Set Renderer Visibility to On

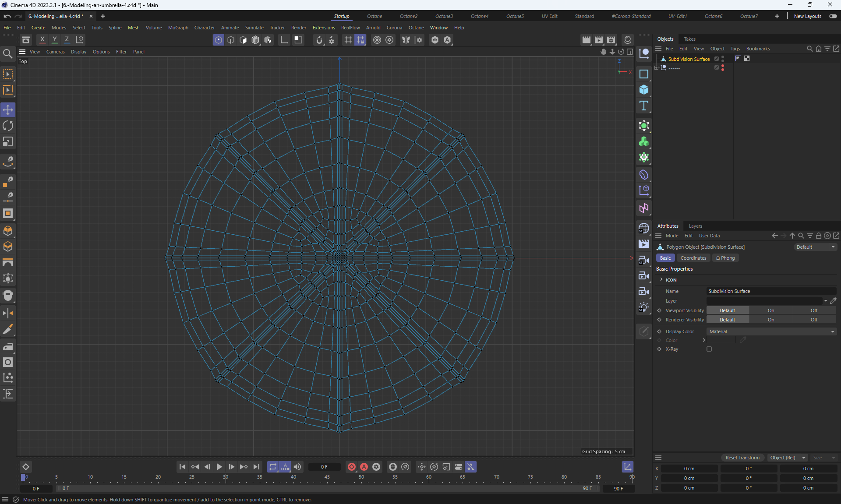770,320
